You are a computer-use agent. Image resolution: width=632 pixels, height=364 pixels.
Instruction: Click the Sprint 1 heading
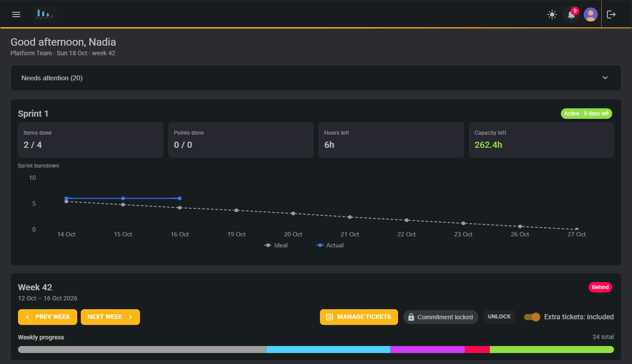click(x=33, y=114)
